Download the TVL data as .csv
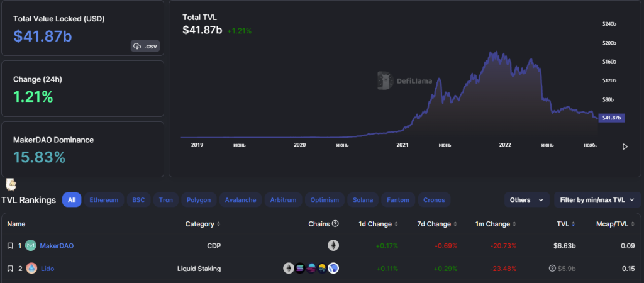This screenshot has height=283, width=644. (x=145, y=46)
